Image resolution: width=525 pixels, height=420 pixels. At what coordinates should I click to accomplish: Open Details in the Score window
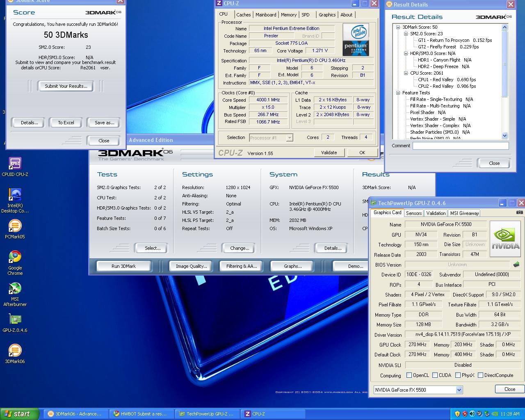[29, 123]
